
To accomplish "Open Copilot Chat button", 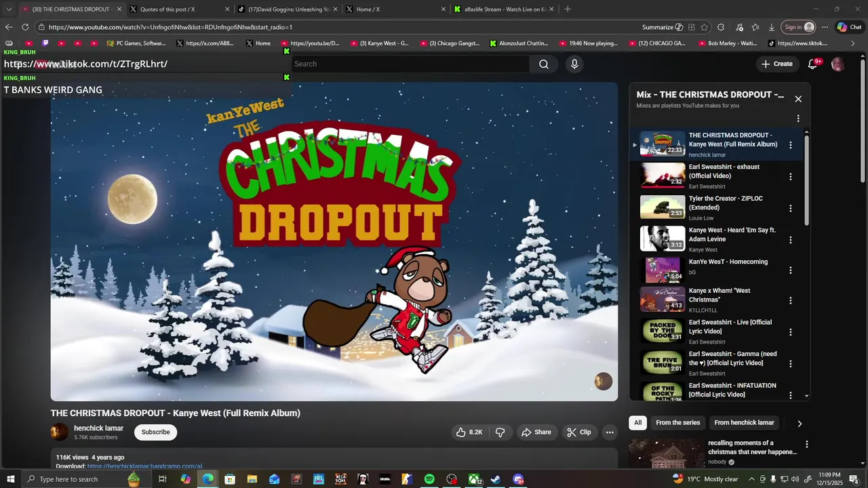I will tap(848, 27).
